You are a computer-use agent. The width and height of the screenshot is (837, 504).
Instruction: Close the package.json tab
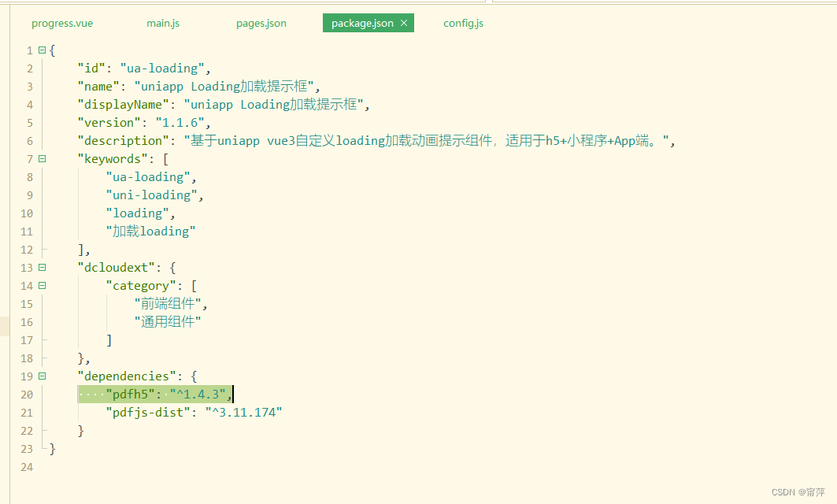(403, 23)
